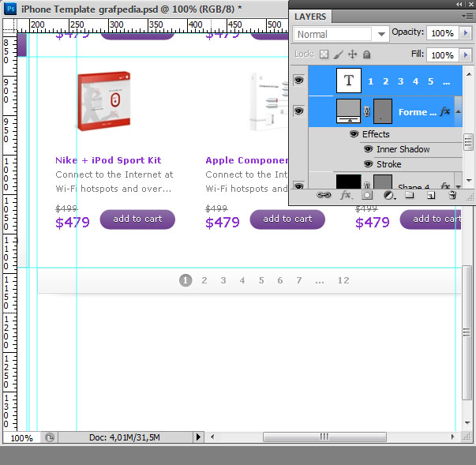This screenshot has width=476, height=465.
Task: Click the ruler origin corner
Action: 9,25
